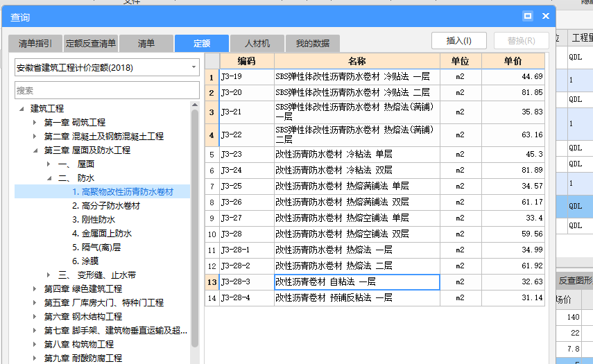Select code cell J3-28
Screen dimensions: 593x364
[247, 234]
